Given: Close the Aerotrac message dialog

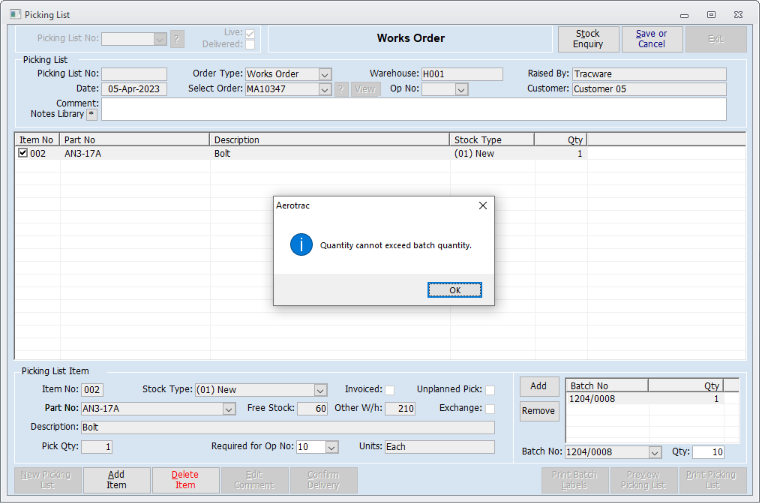Looking at the screenshot, I should coord(483,205).
